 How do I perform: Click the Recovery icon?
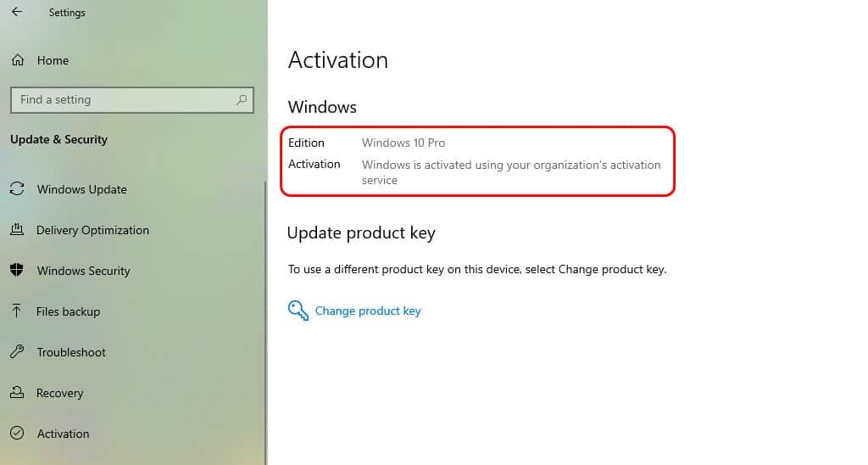(x=17, y=392)
